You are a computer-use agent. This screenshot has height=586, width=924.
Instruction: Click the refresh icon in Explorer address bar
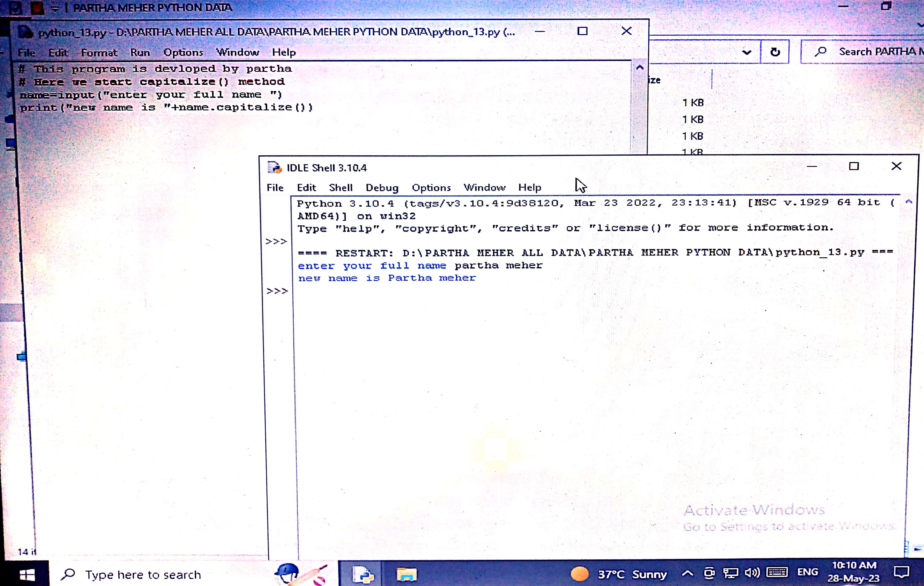(x=775, y=52)
